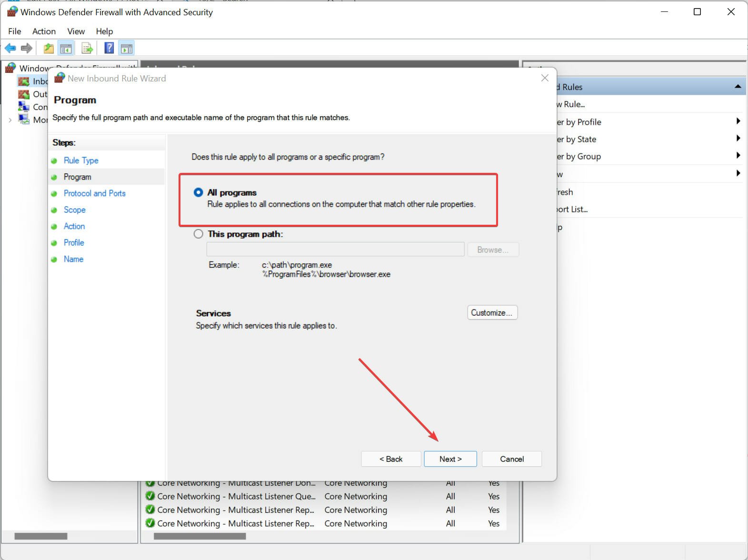Click the New Rule action in Actions pane
Image resolution: width=748 pixels, height=560 pixels.
point(570,104)
